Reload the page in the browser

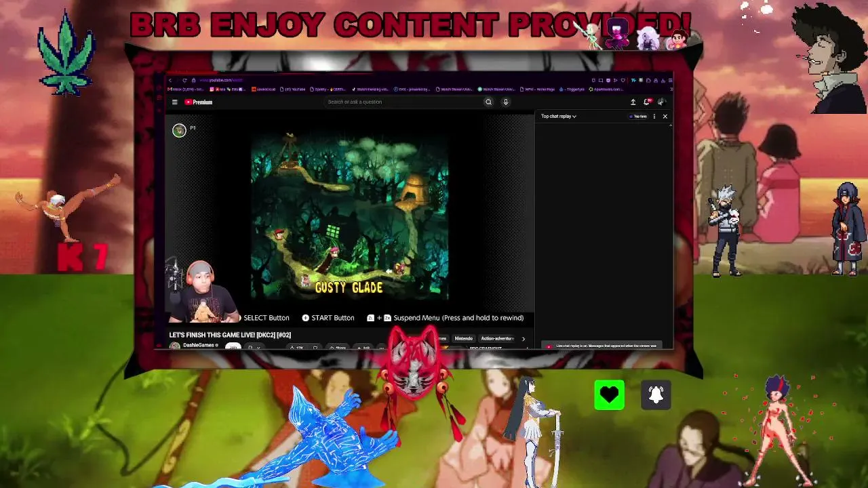184,81
